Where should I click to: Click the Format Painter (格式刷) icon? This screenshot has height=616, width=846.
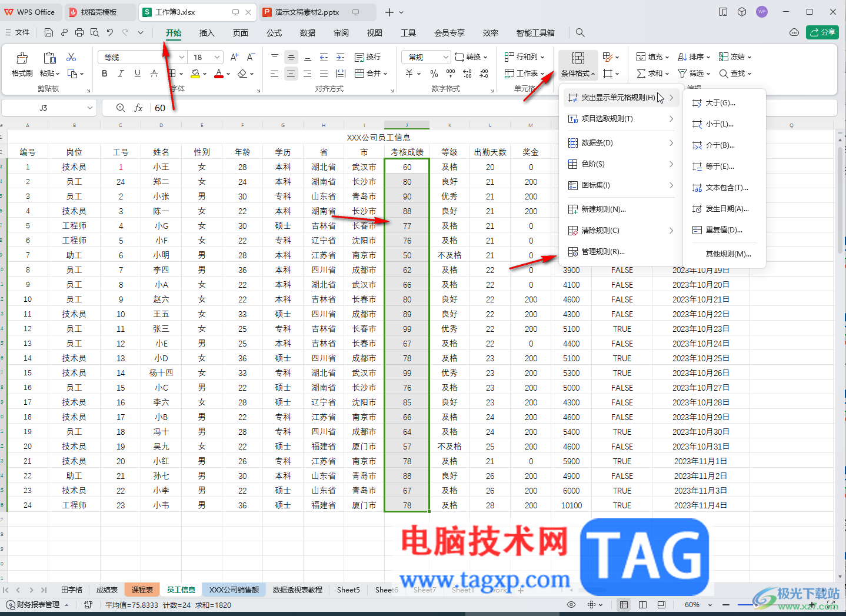tap(22, 58)
